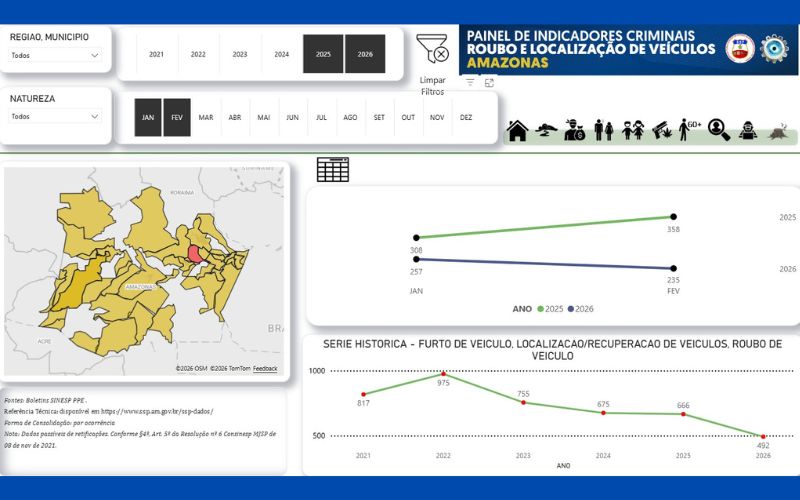800x500 pixels.
Task: Expand the NATUREZA dropdown
Action: 55,116
